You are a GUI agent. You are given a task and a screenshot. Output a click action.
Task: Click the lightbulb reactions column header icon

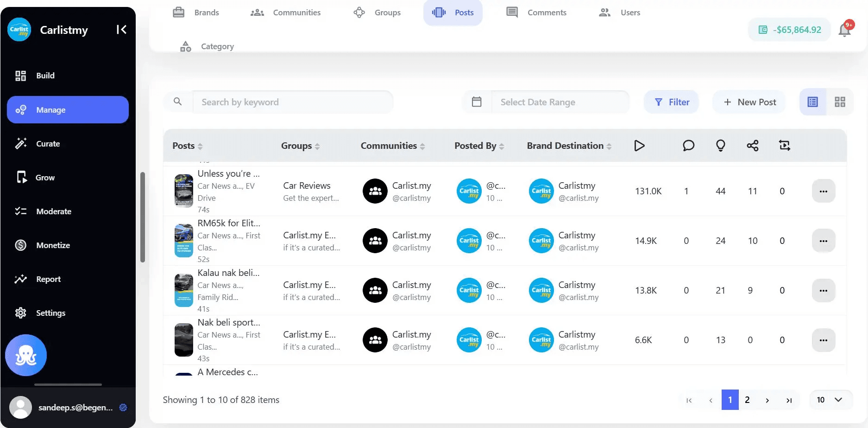[720, 146]
